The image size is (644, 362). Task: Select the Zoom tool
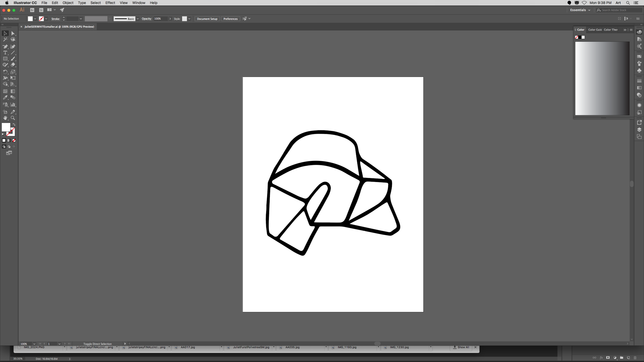coord(13,118)
